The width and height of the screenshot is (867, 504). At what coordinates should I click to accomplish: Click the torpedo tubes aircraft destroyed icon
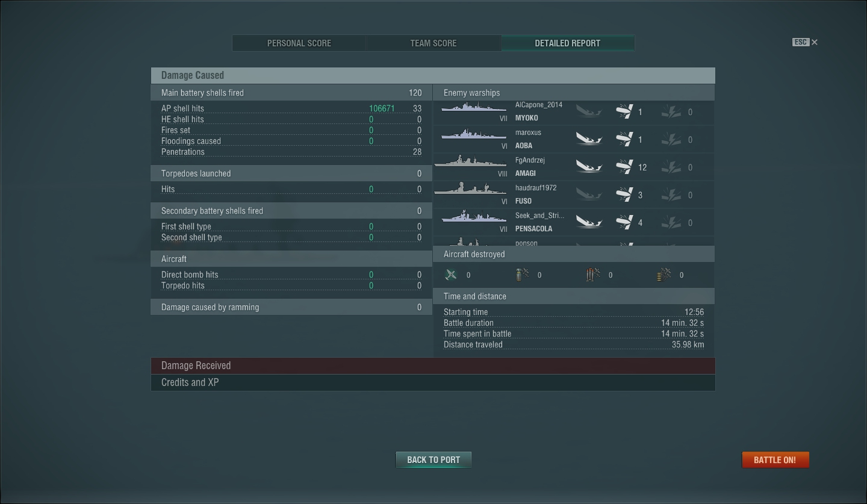click(593, 275)
